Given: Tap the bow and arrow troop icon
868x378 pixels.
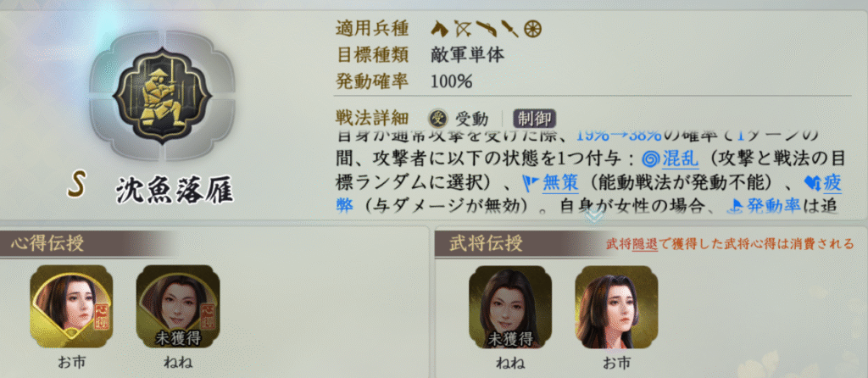Looking at the screenshot, I should coord(462,28).
